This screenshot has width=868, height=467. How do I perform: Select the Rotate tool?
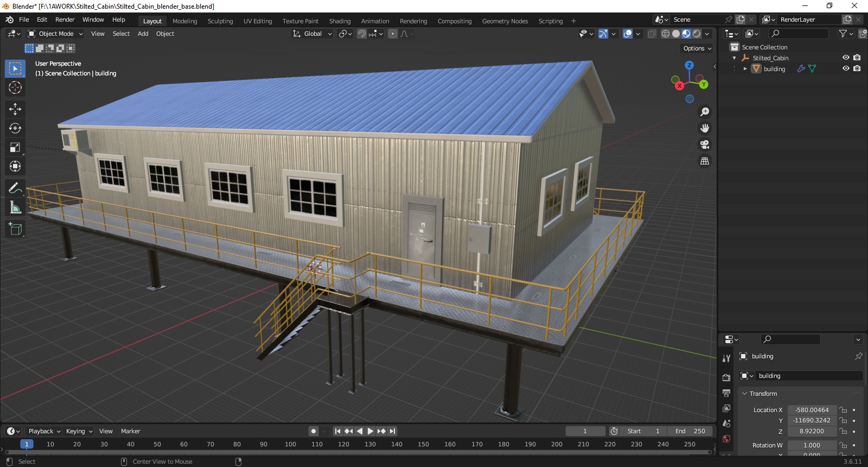[15, 128]
